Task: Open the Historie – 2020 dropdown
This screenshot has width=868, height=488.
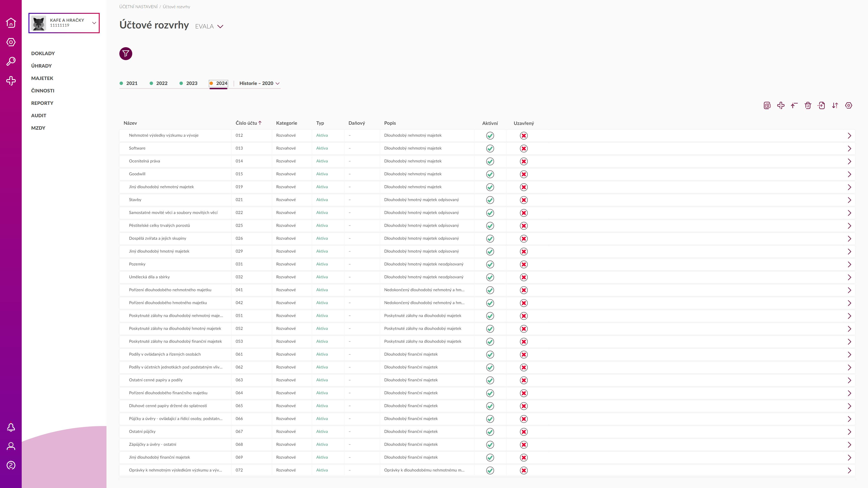Action: click(x=259, y=83)
